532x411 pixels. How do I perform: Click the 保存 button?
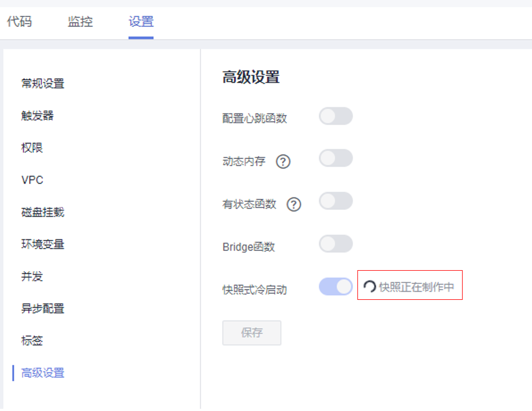click(x=252, y=333)
